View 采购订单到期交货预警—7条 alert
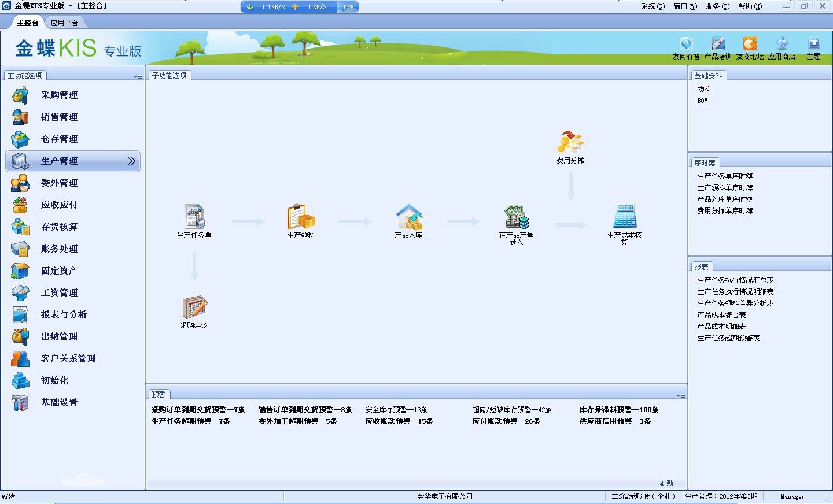The height and width of the screenshot is (504, 833). click(198, 410)
